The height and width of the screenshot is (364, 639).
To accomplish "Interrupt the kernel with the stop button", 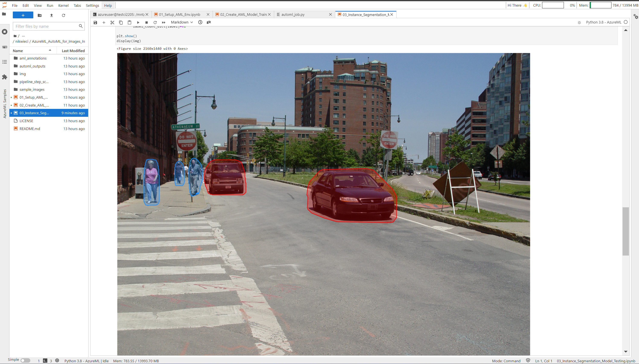I will pos(146,22).
